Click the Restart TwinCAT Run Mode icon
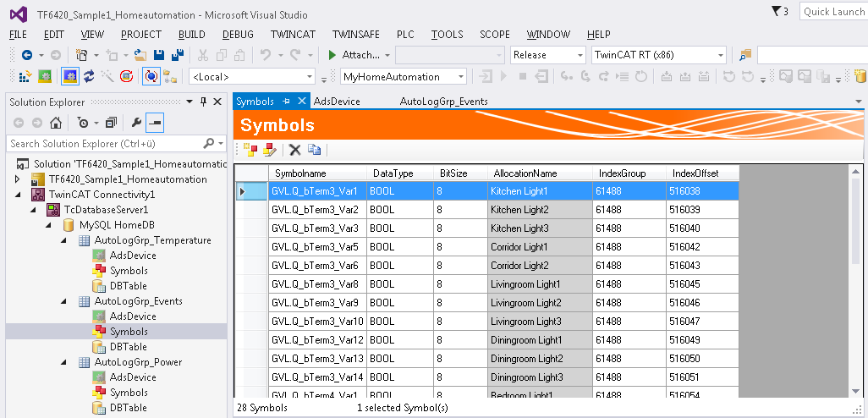868x418 pixels. [x=46, y=76]
